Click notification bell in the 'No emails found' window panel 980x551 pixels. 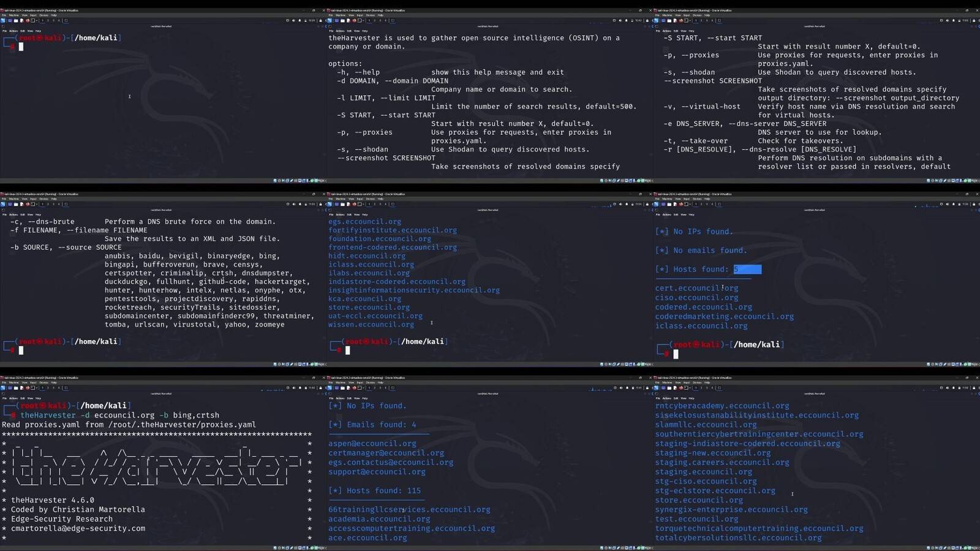point(953,204)
